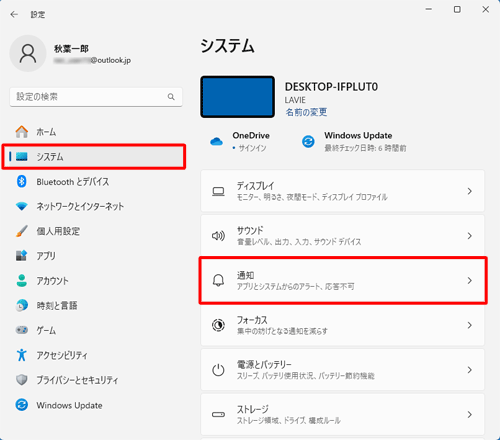Click the Windows Update sync icon at top

point(308,142)
